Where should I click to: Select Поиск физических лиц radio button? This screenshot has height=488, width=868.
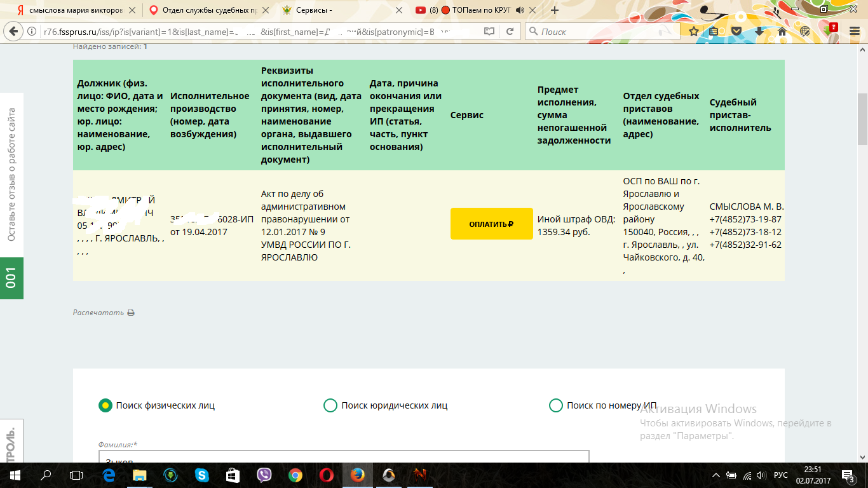click(x=105, y=405)
